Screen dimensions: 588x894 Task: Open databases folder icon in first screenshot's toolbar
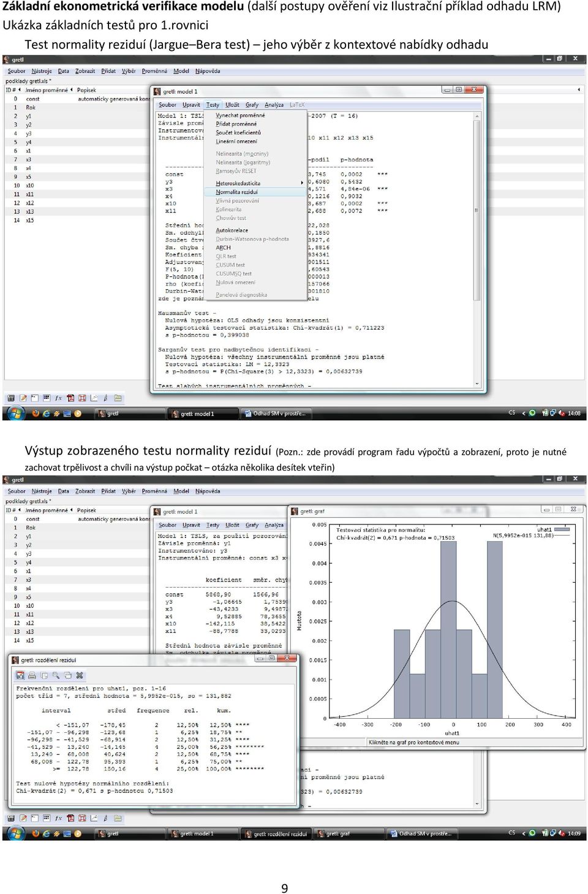point(118,398)
